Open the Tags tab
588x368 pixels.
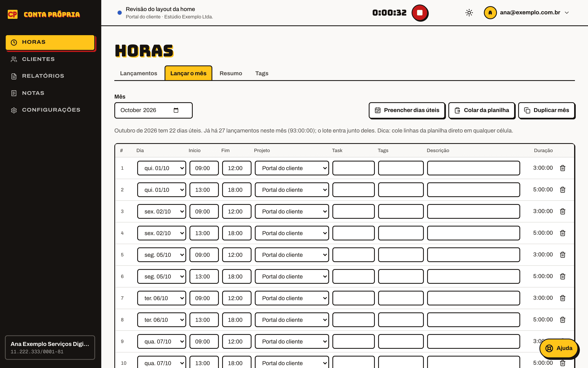pos(262,73)
